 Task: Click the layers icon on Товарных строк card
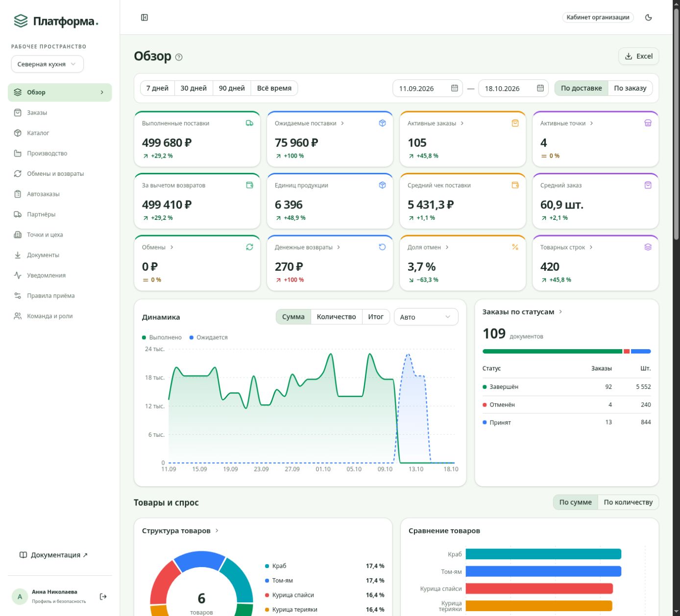pyautogui.click(x=648, y=247)
